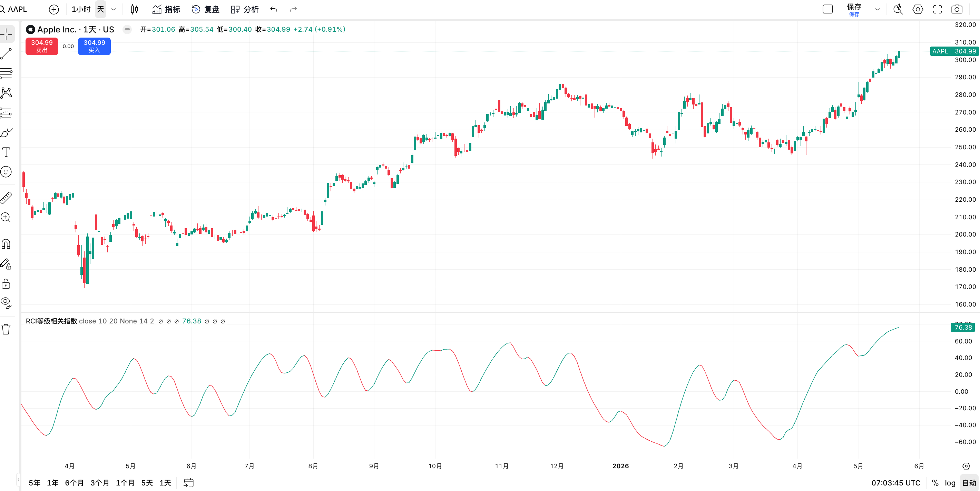Expand the save layout dropdown arrow

tap(877, 10)
